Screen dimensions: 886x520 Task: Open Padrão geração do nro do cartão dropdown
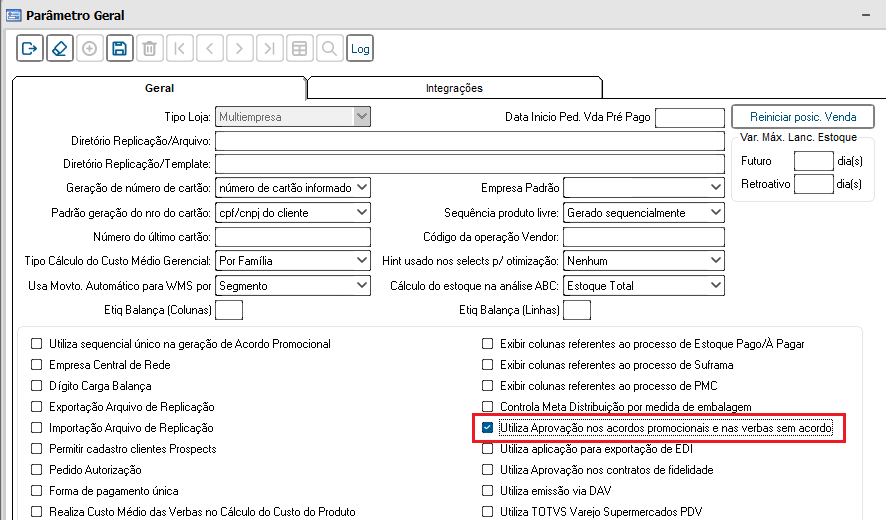[x=293, y=213]
